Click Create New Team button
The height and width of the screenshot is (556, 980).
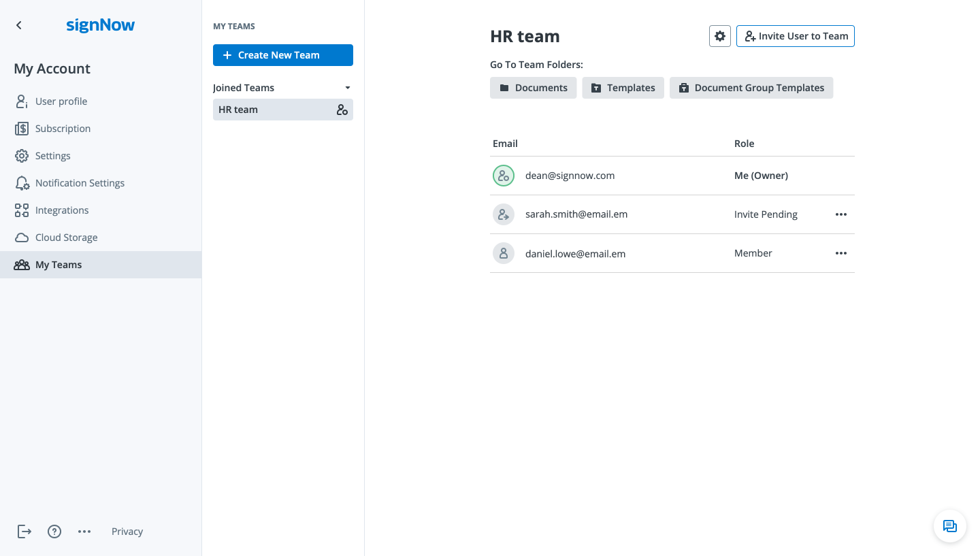point(283,55)
